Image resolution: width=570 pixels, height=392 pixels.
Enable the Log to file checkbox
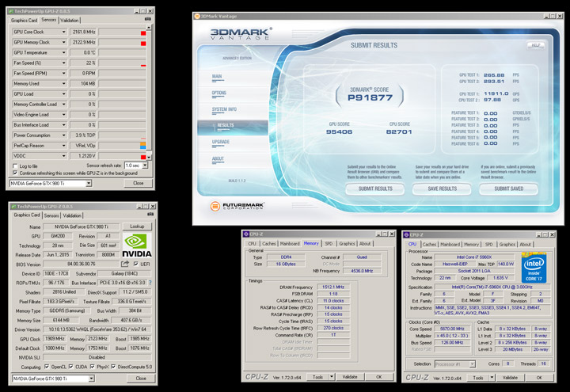pyautogui.click(x=15, y=166)
